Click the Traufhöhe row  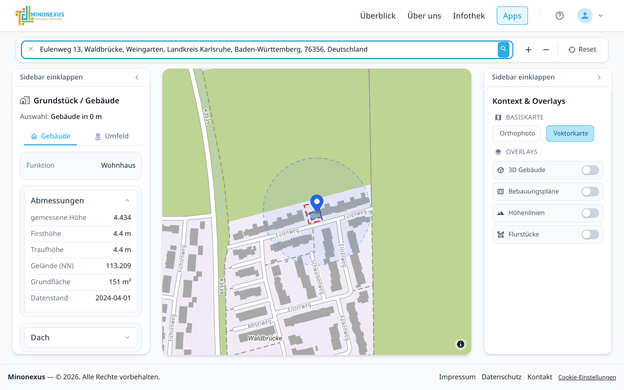(81, 250)
